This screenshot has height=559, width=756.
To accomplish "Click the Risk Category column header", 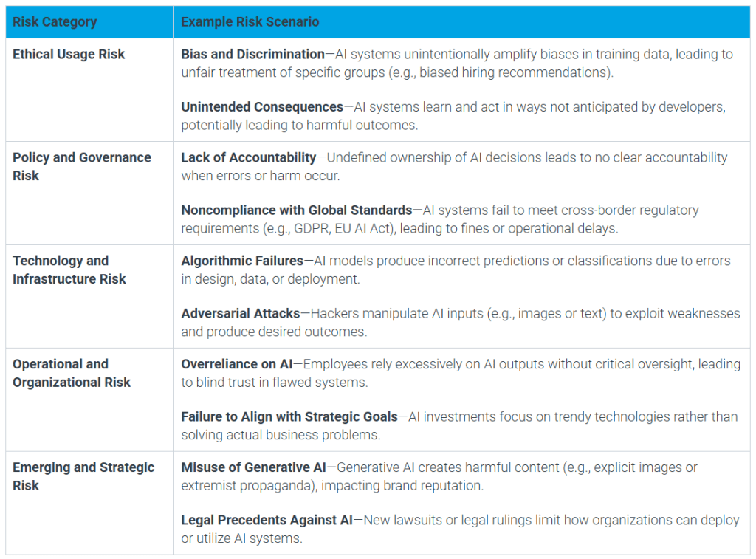I will click(55, 21).
